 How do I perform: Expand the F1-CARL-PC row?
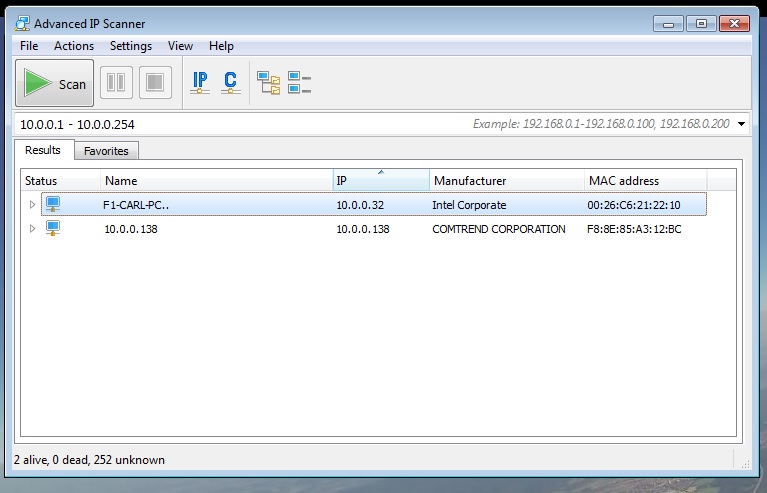click(x=32, y=204)
